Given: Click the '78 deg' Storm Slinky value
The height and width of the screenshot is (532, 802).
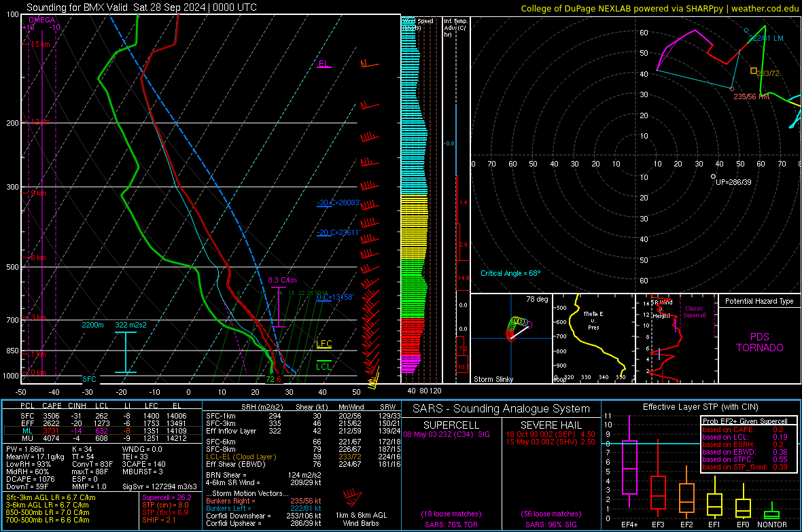Looking at the screenshot, I should (x=537, y=299).
